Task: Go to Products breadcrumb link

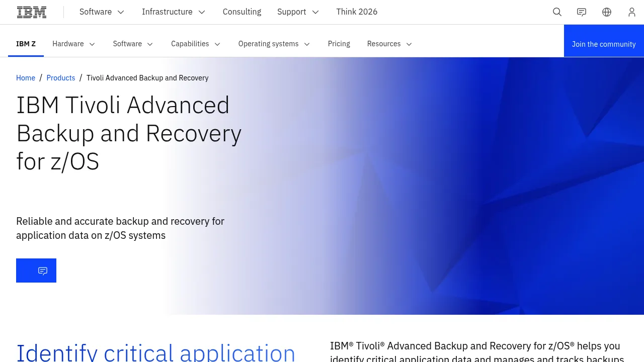Action: (x=61, y=78)
